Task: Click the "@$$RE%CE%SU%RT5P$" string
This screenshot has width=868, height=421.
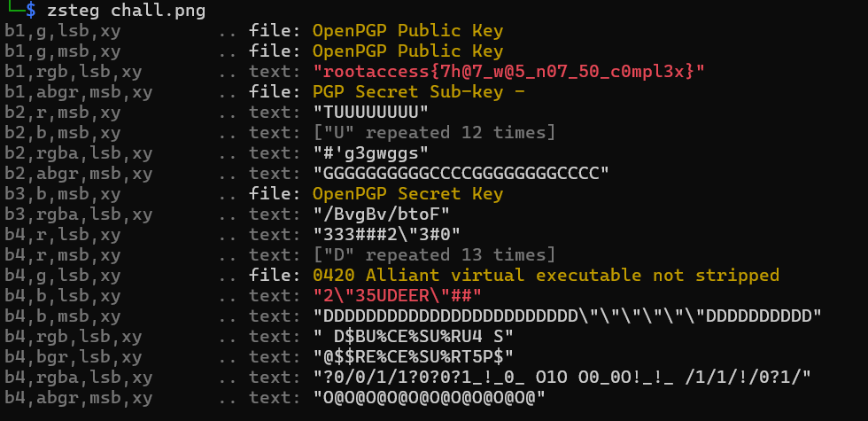Action: coord(414,357)
